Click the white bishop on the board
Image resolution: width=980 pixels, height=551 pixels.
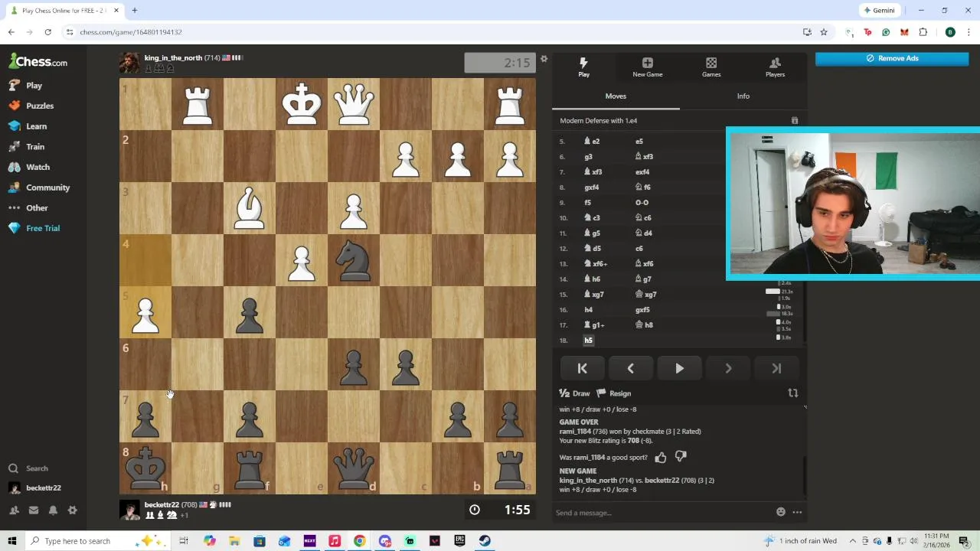tap(250, 208)
